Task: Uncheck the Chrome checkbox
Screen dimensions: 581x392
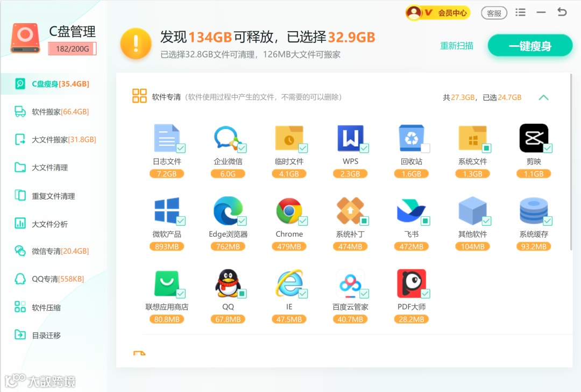Action: click(x=303, y=221)
